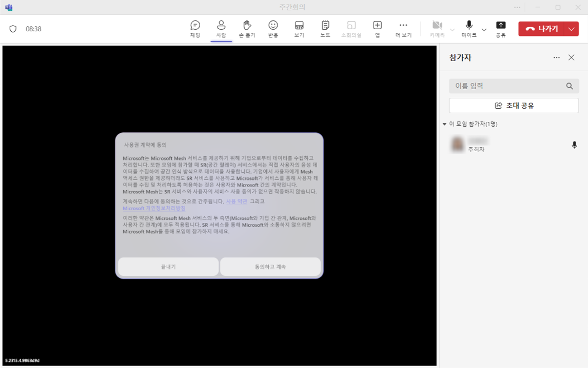This screenshot has width=588, height=368.
Task: Click the security shield icon
Action: (13, 29)
